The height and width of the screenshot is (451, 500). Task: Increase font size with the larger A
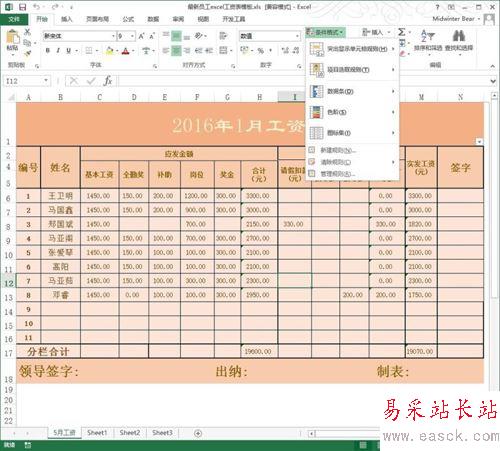(x=142, y=36)
